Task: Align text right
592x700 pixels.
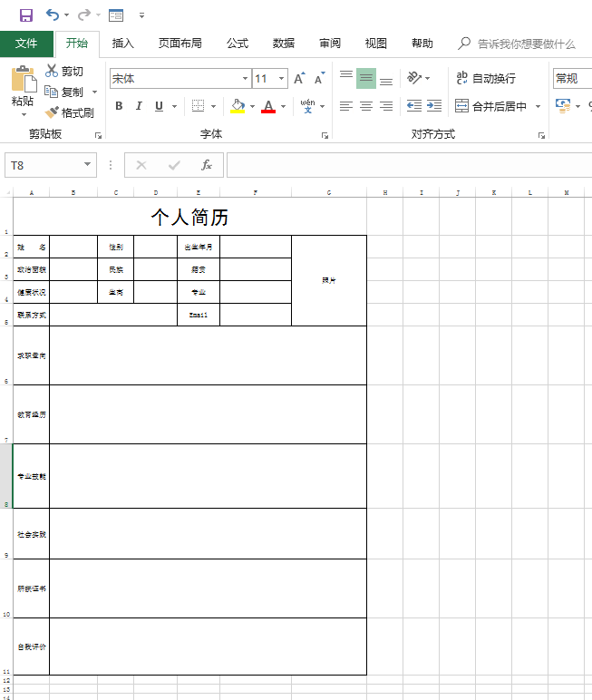Action: point(386,106)
